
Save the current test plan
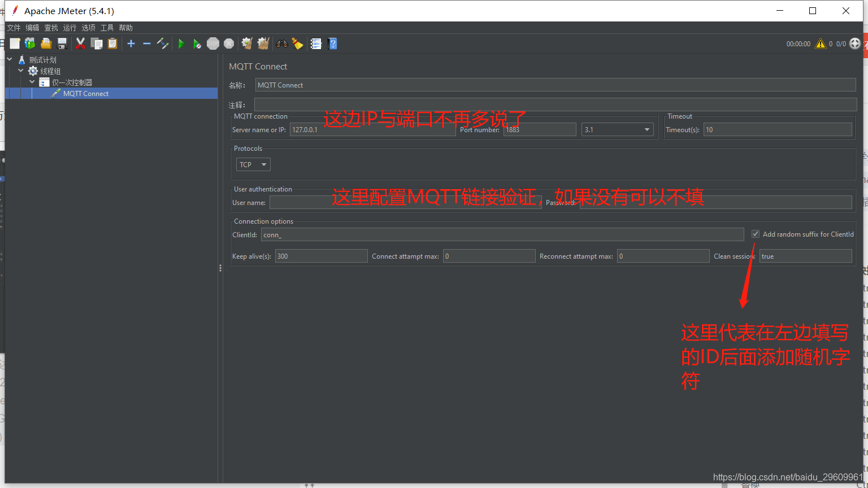[x=62, y=43]
